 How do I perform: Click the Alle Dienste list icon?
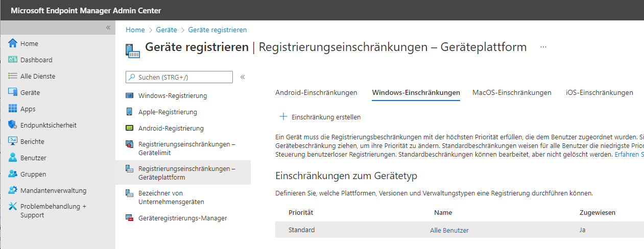click(x=13, y=76)
